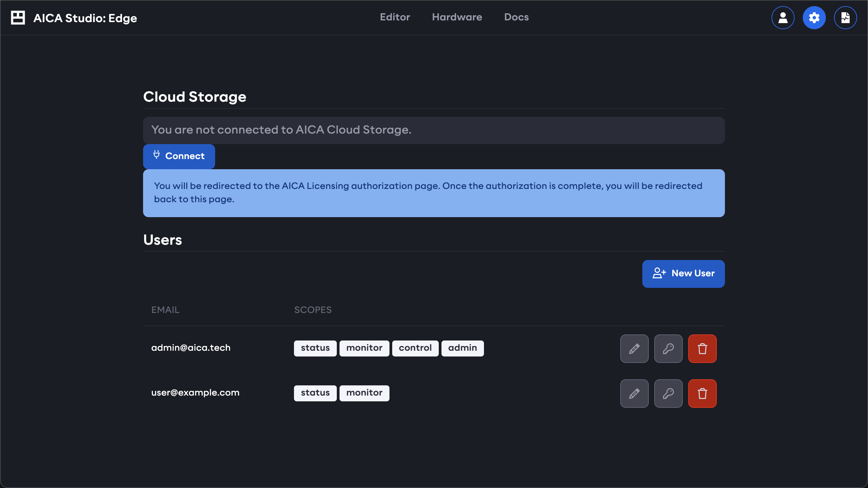Click the admin scope badge
This screenshot has width=868, height=488.
point(463,348)
